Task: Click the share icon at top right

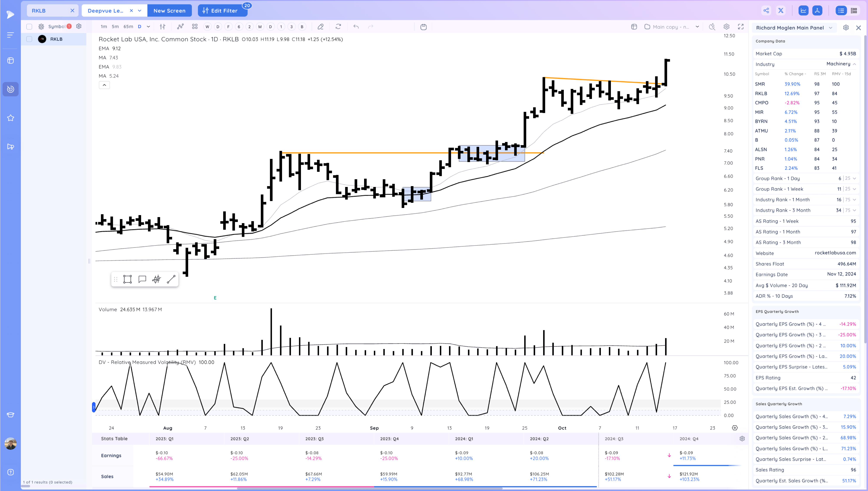Action: point(766,11)
